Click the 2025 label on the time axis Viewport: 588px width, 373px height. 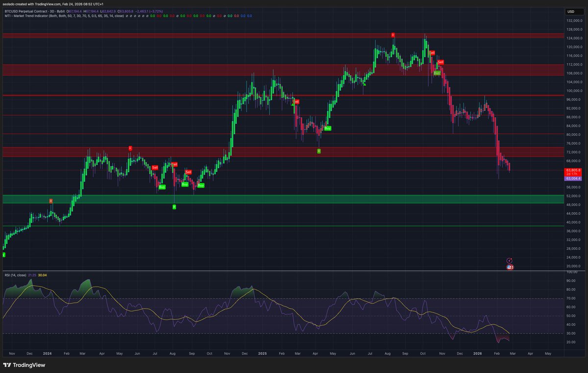tap(262, 352)
